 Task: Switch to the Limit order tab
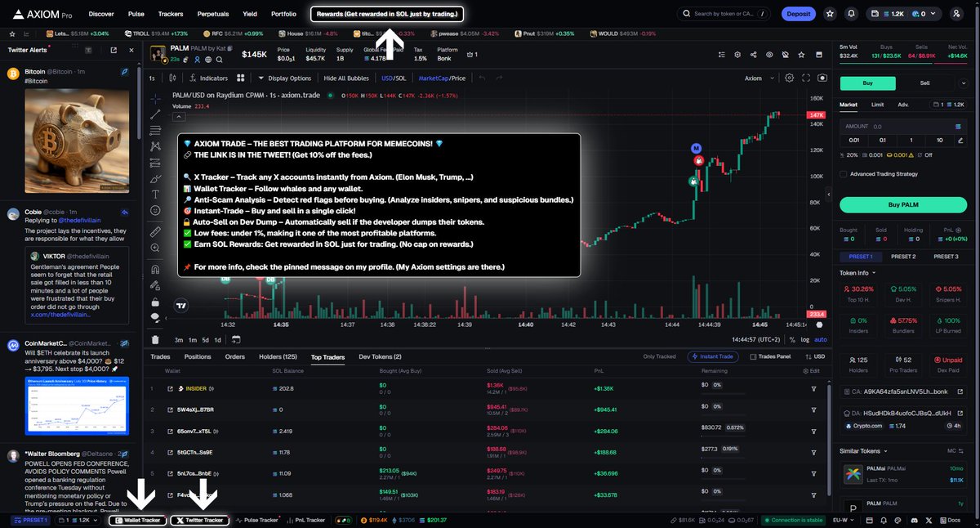point(877,105)
